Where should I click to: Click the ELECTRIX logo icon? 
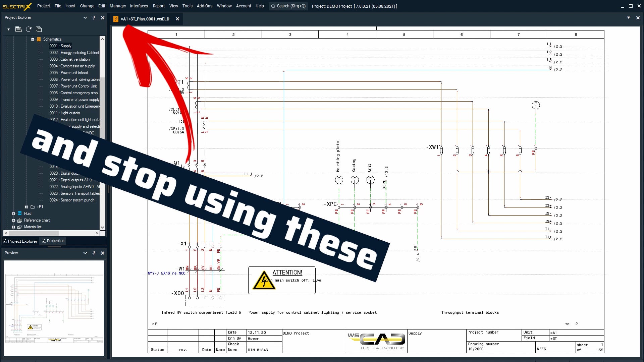[x=17, y=6]
